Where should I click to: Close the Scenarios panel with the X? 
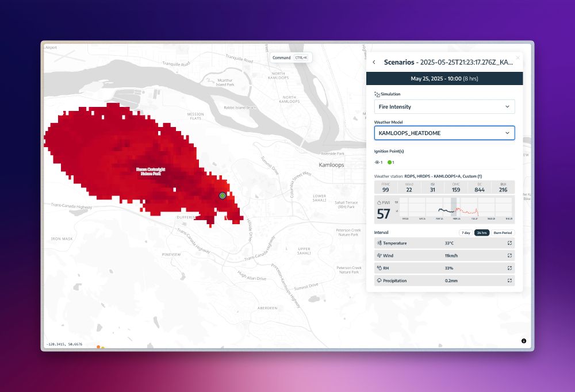click(518, 57)
